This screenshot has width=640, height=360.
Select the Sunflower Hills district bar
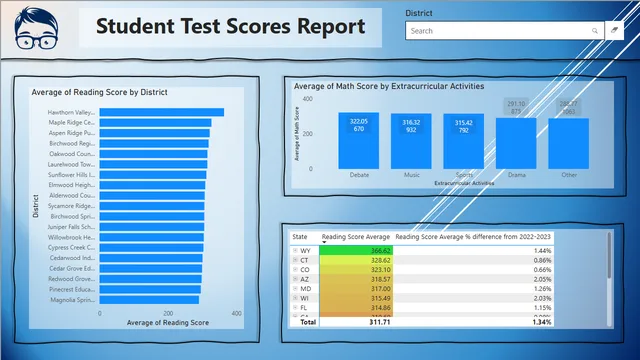[x=153, y=175]
